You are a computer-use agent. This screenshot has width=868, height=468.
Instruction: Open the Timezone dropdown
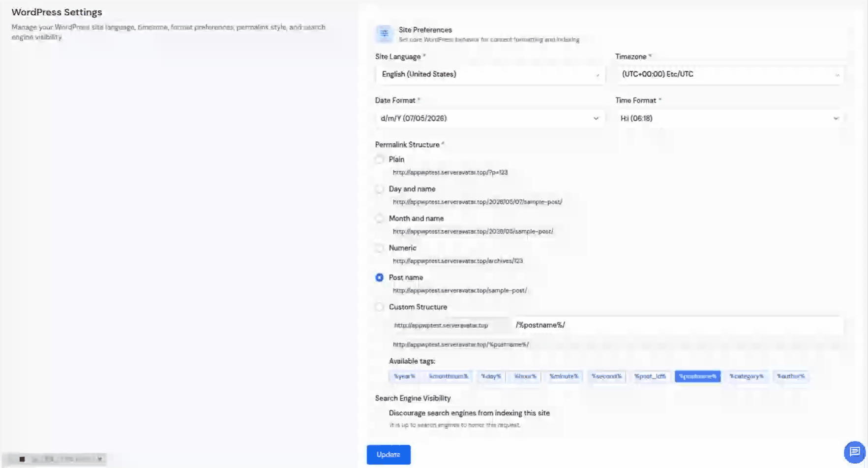pyautogui.click(x=730, y=74)
